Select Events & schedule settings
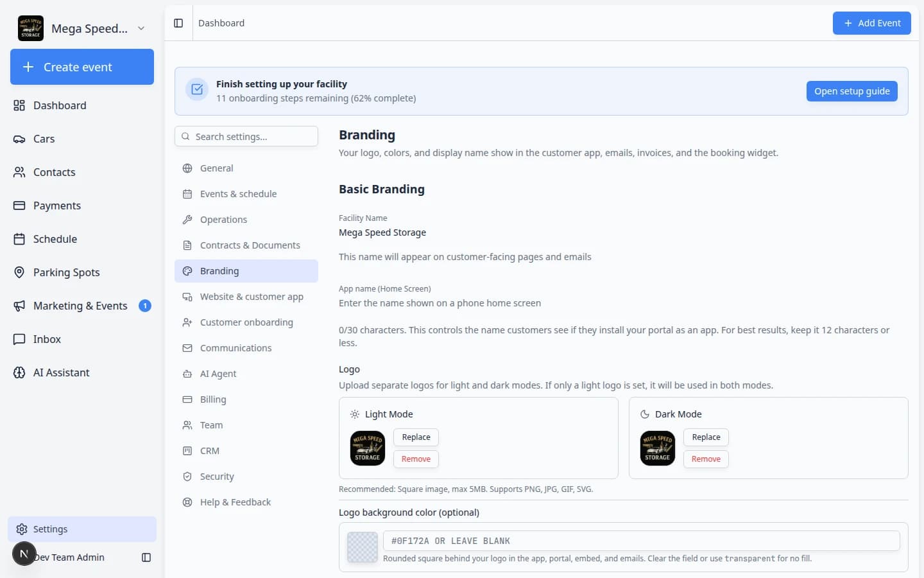 [x=246, y=194]
